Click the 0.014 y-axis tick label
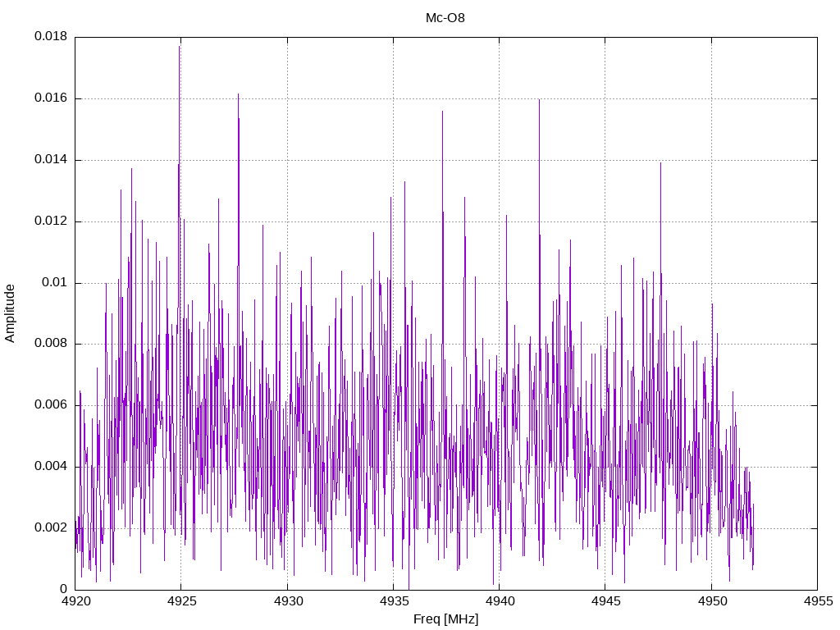The image size is (840, 630). pos(51,159)
